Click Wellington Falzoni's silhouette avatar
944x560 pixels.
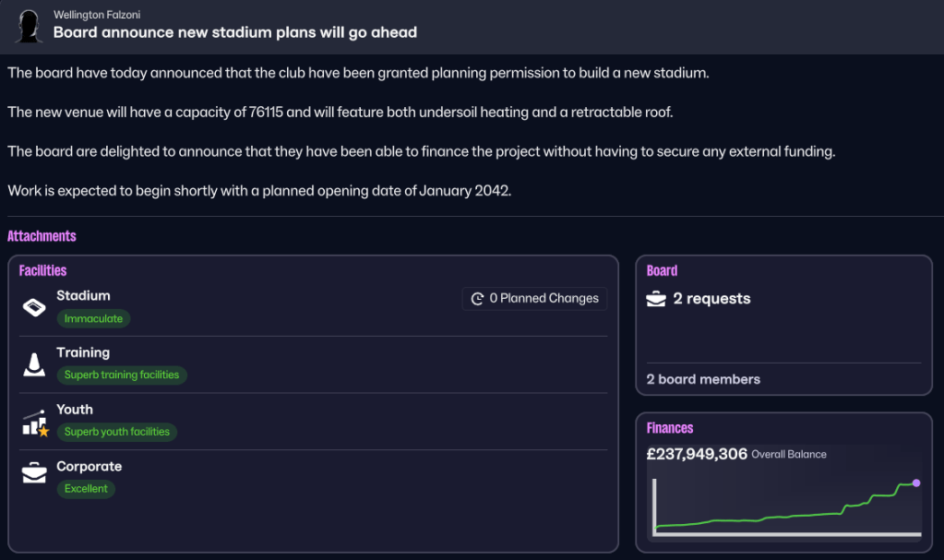[x=29, y=27]
